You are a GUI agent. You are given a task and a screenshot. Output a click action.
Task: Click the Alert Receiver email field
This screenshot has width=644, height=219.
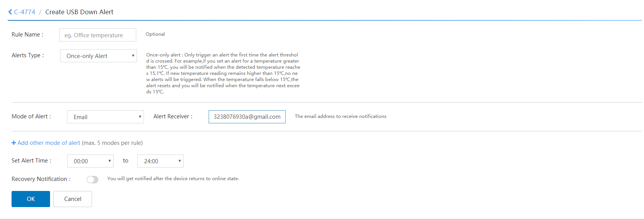tap(247, 117)
